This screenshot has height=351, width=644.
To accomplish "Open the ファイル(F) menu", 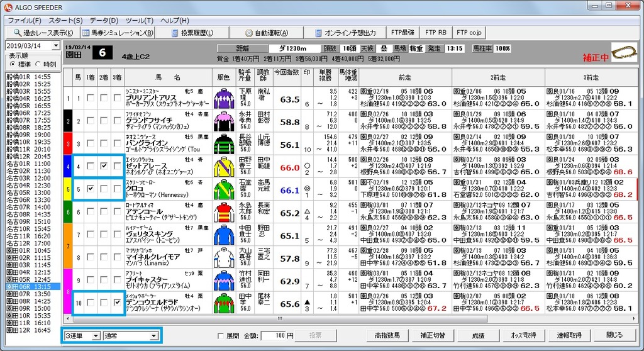I will pos(25,21).
